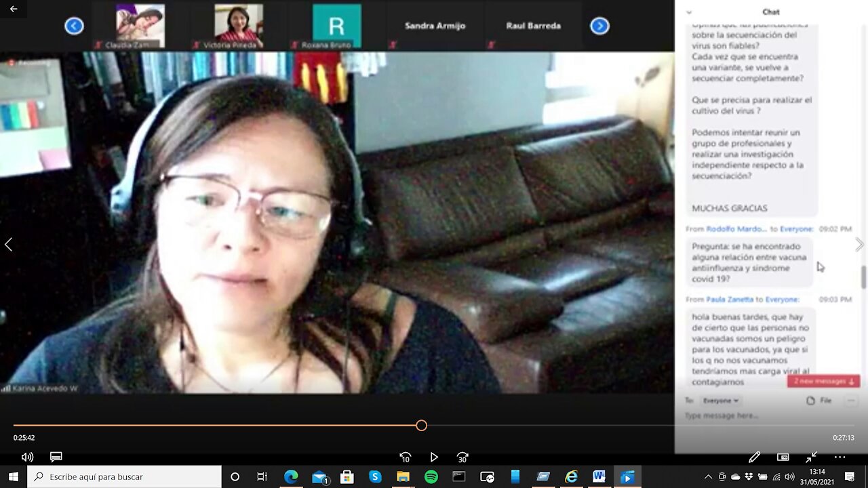The image size is (868, 488).
Task: Open Spotify from the taskbar
Action: (431, 476)
